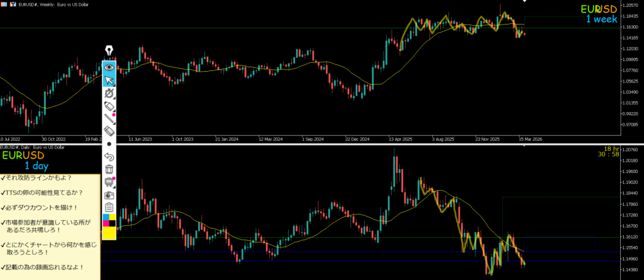
Task: Clear all drawings with the trash can
Action: click(x=109, y=169)
